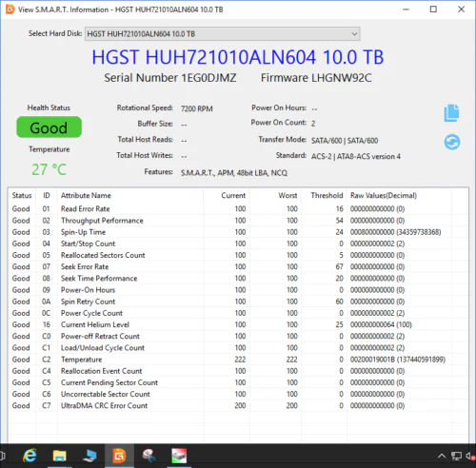The width and height of the screenshot is (476, 468).
Task: Click the computer setup taskbar icon
Action: [89, 456]
